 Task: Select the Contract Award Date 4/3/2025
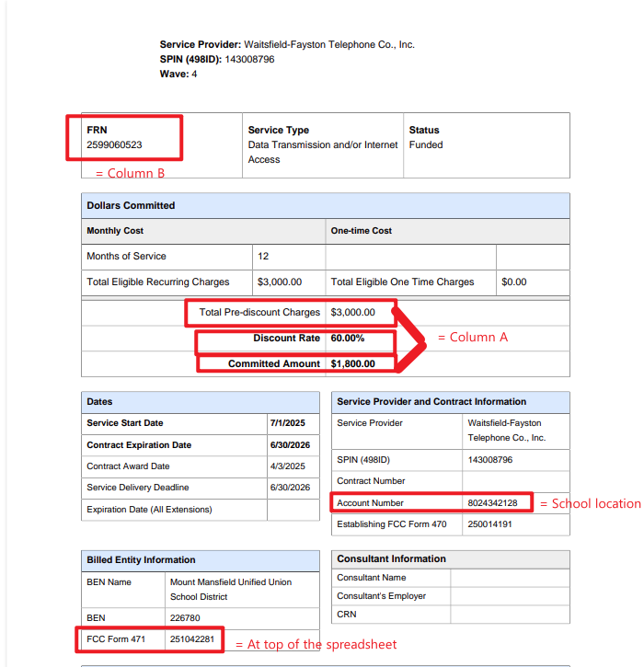click(288, 466)
